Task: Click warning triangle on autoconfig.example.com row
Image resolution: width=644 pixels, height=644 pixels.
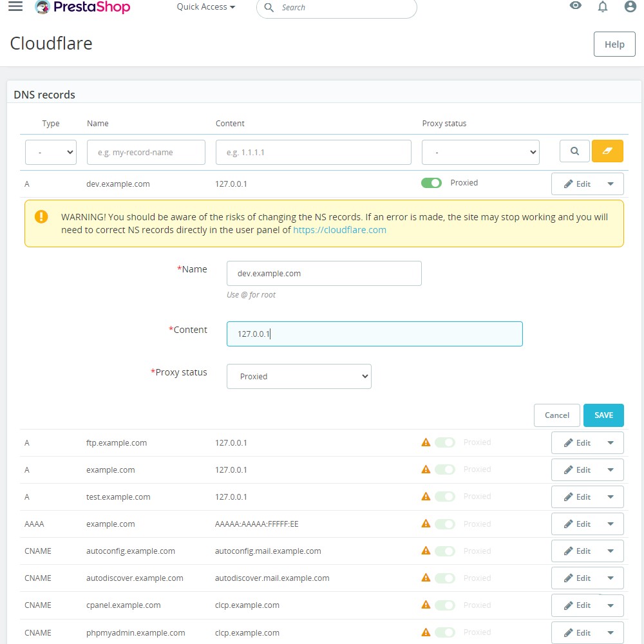Action: 426,551
